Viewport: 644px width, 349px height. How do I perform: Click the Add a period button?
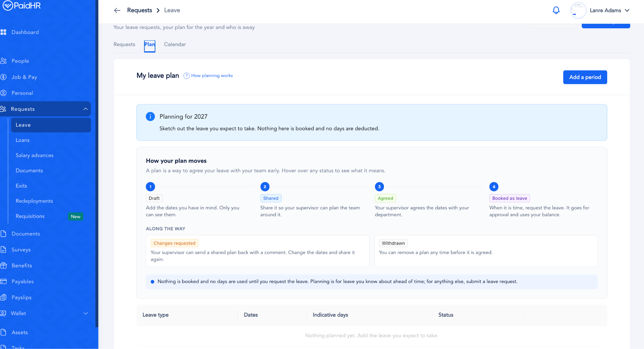585,77
